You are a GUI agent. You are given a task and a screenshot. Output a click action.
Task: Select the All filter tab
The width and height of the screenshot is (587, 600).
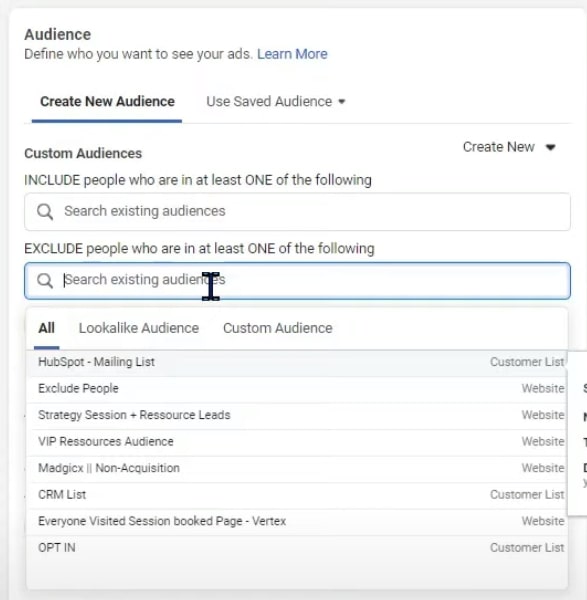pyautogui.click(x=46, y=328)
